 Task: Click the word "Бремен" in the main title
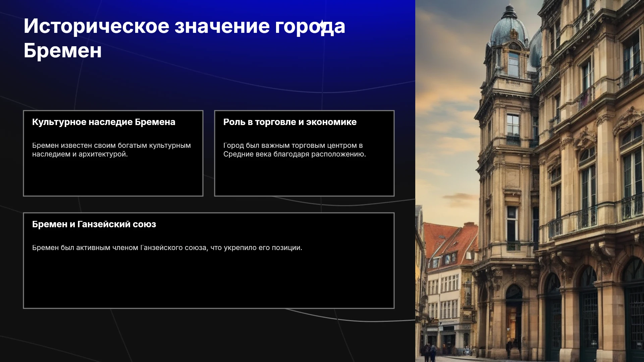(62, 51)
